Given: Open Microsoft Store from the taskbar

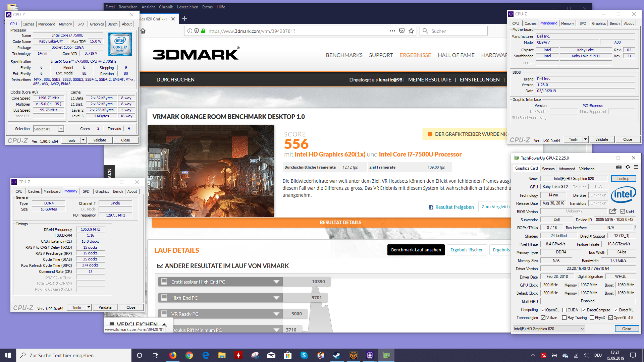Looking at the screenshot, I should point(287,355).
